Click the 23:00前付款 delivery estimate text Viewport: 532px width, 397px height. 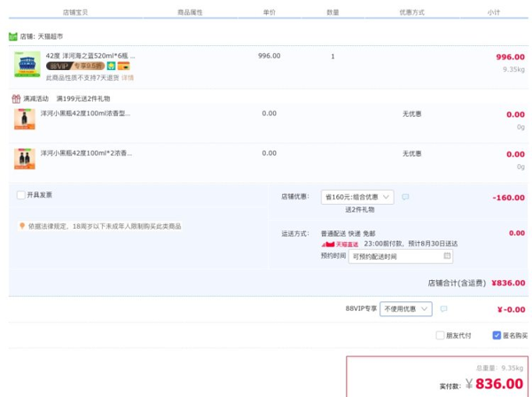pyautogui.click(x=411, y=244)
